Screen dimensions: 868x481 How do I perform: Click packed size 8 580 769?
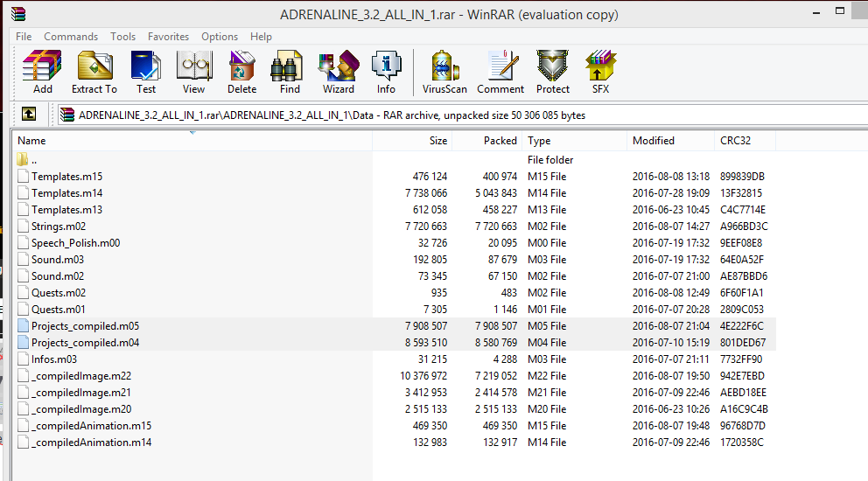tap(496, 342)
